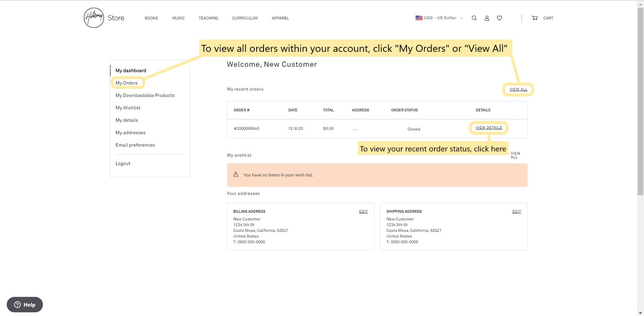
Task: Click the US flag currency icon
Action: pos(419,18)
